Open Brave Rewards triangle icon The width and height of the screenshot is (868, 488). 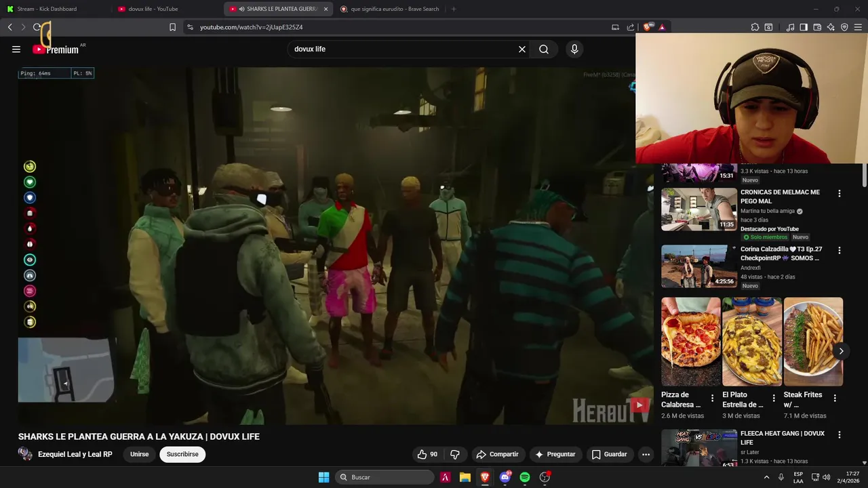pyautogui.click(x=662, y=27)
